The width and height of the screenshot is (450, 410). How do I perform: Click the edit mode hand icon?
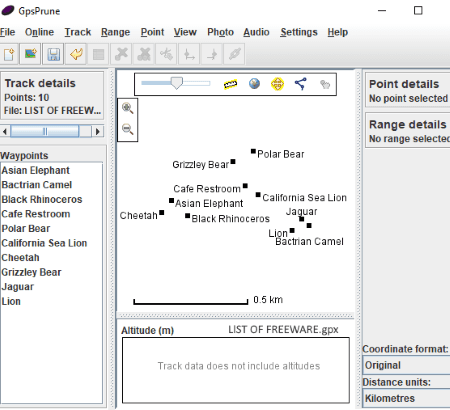click(325, 84)
